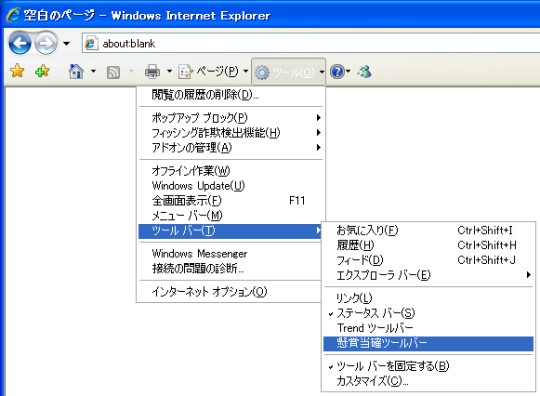Toggle リンク(L) toolbar option
This screenshot has height=396, width=540.
(x=428, y=298)
